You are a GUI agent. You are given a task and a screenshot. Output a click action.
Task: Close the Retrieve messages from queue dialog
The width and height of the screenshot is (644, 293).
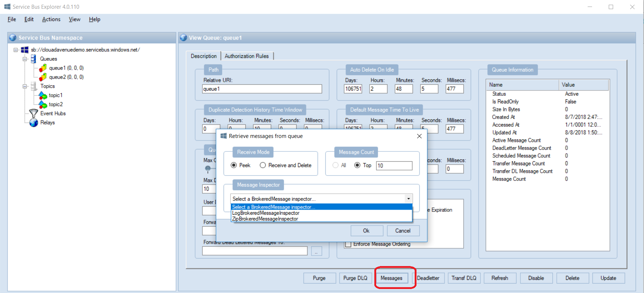coord(419,136)
